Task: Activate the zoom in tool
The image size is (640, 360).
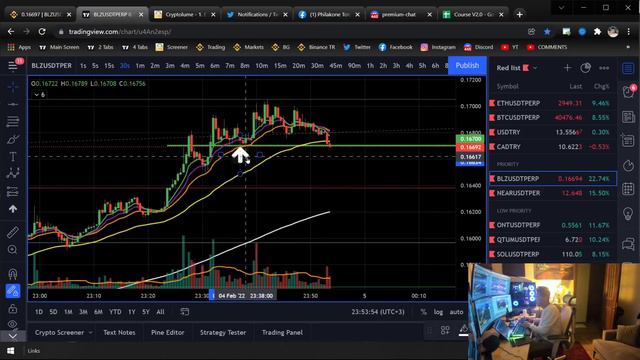Action: [13, 250]
